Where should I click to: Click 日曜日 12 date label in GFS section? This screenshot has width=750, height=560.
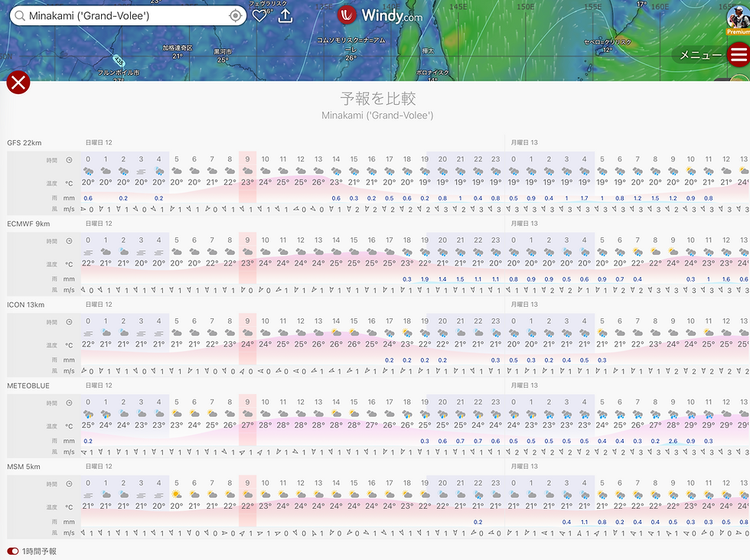99,142
